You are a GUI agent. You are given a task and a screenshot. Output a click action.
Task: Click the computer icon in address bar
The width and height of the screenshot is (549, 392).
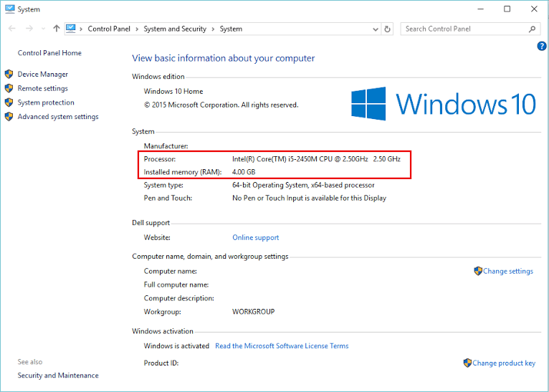pyautogui.click(x=71, y=29)
